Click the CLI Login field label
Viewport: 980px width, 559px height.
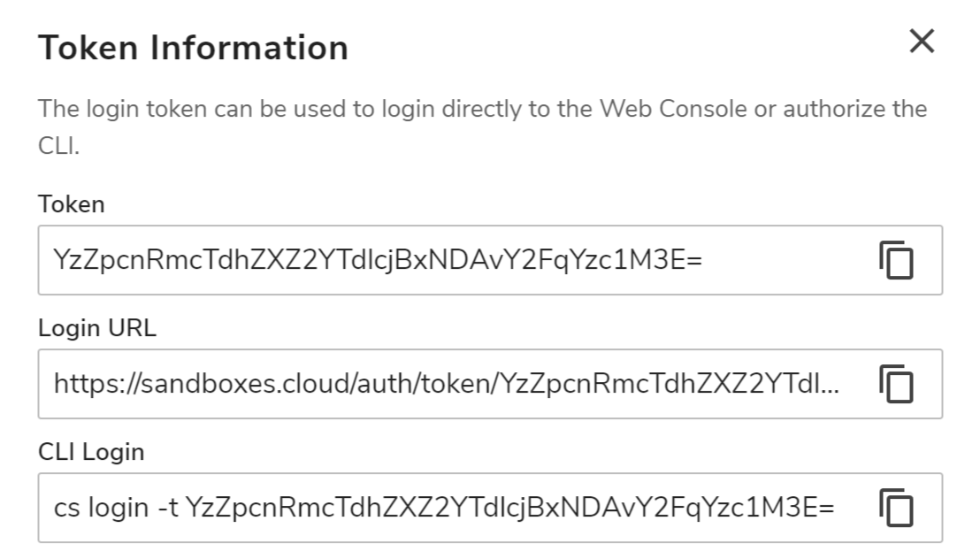coord(91,452)
